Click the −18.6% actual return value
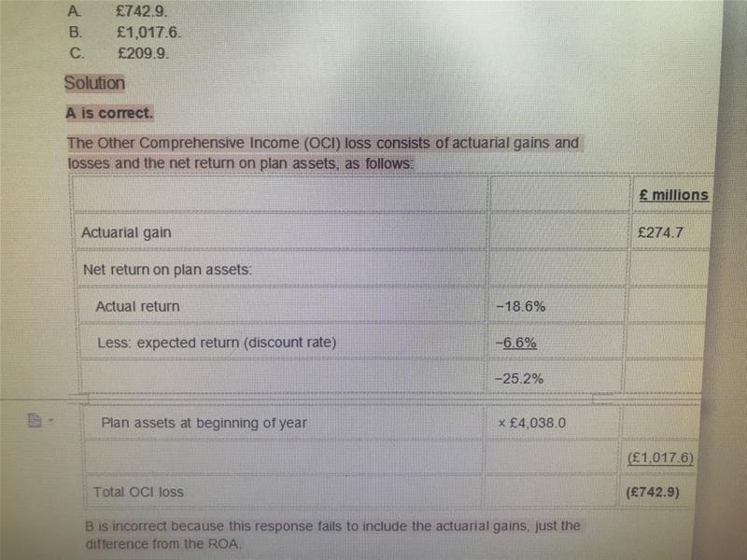The image size is (747, 560). point(521,306)
